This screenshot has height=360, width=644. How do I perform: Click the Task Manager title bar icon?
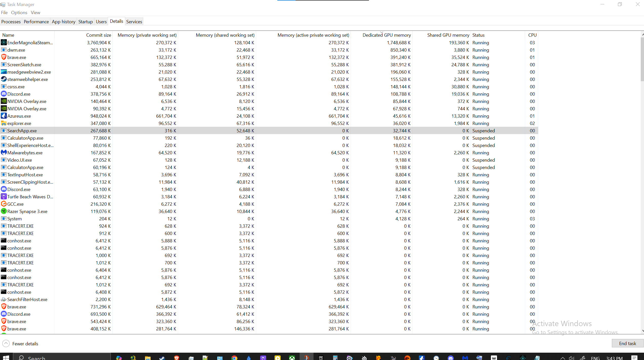tap(3, 5)
